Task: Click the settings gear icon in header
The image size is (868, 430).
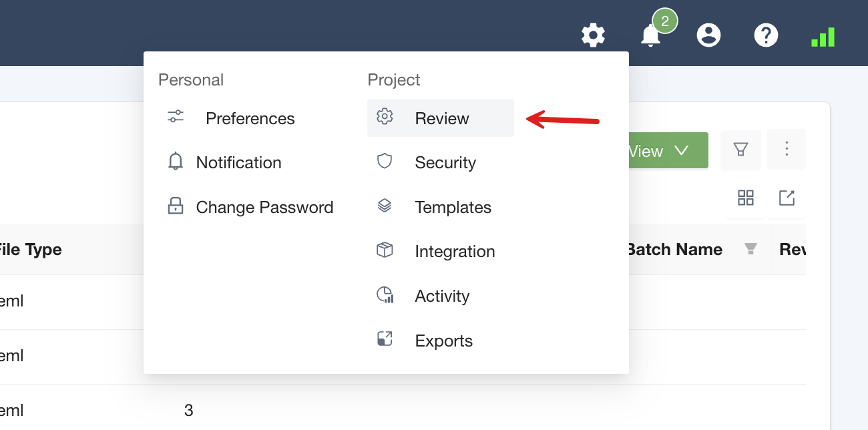Action: [x=593, y=35]
